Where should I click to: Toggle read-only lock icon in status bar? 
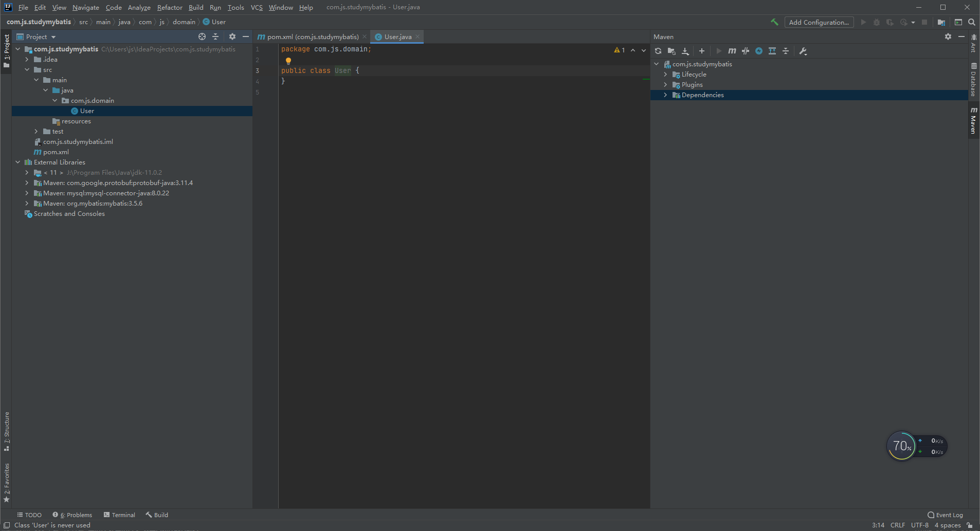click(x=970, y=525)
